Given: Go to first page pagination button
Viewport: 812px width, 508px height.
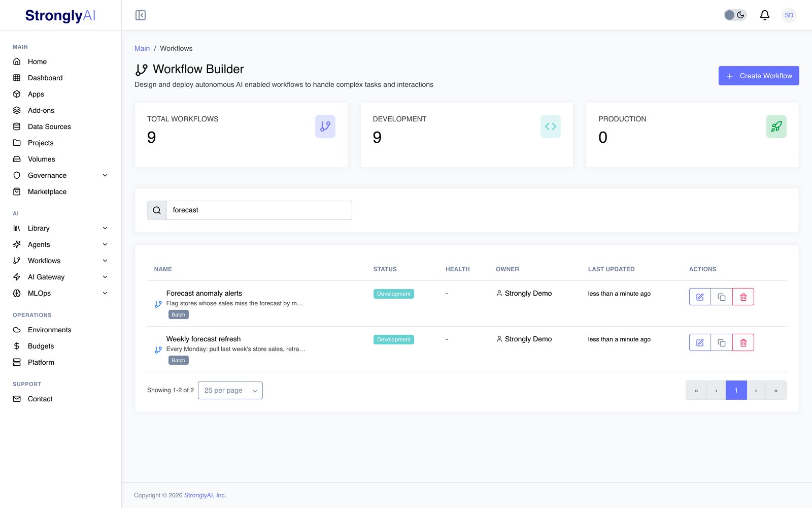Looking at the screenshot, I should coord(696,390).
